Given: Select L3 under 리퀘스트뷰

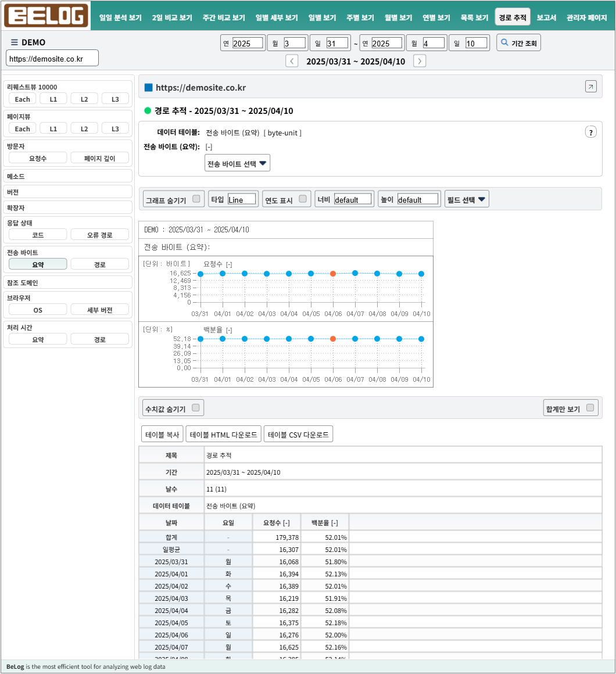Looking at the screenshot, I should [x=115, y=99].
